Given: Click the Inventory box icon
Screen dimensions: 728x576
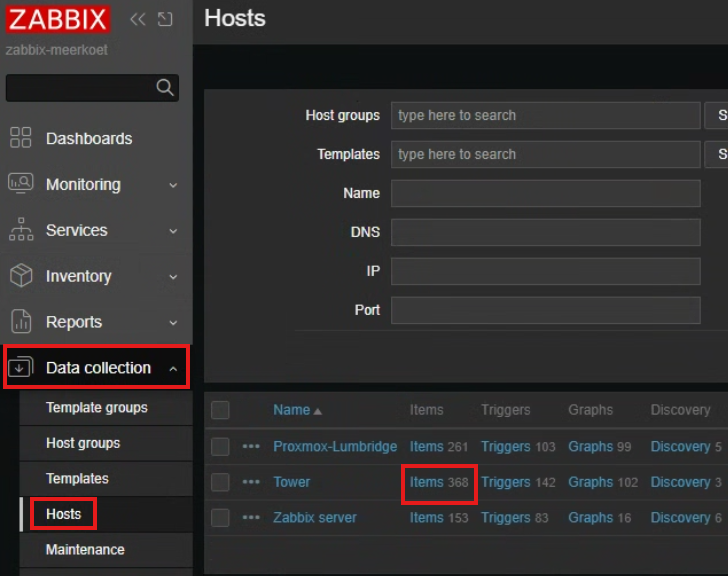Looking at the screenshot, I should (x=21, y=275).
